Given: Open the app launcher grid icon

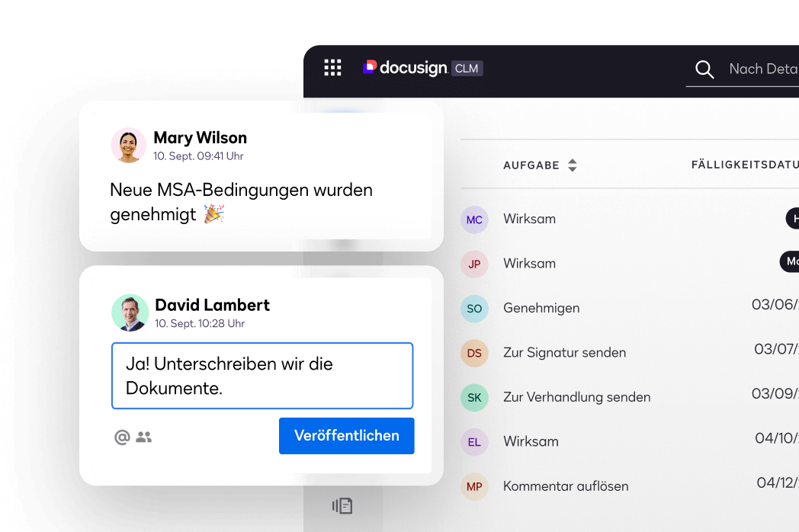Looking at the screenshot, I should (x=332, y=68).
